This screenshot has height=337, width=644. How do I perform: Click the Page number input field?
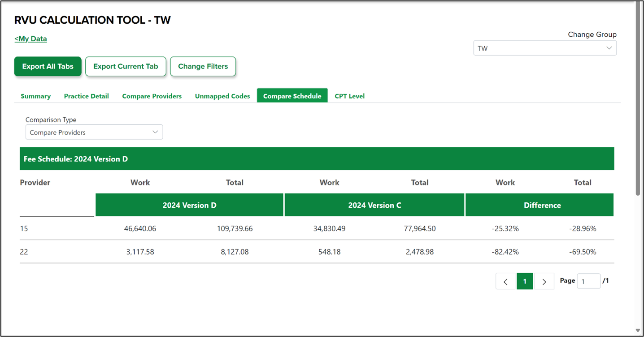click(x=588, y=281)
